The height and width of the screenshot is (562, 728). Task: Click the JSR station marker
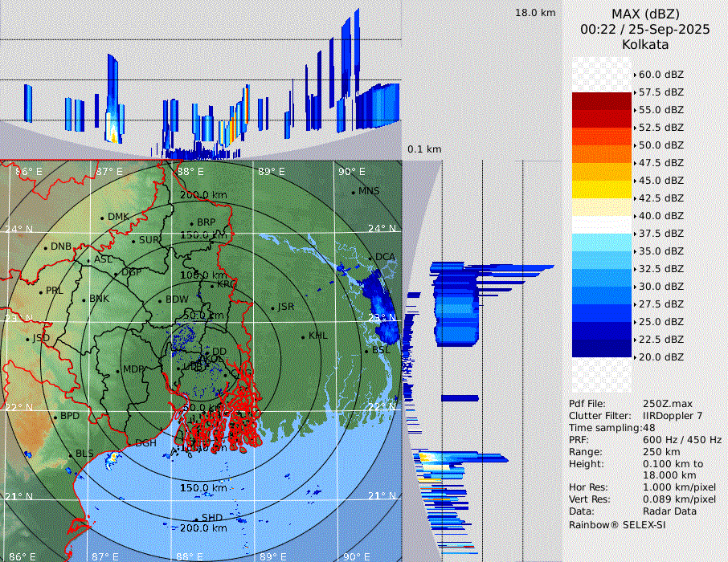tap(272, 307)
